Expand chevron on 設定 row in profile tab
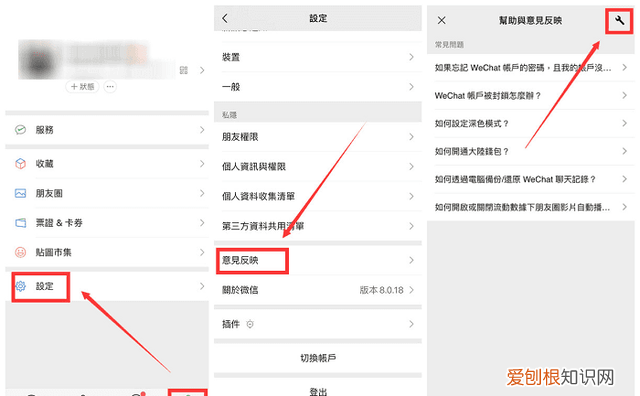The image size is (640, 396). tap(202, 286)
